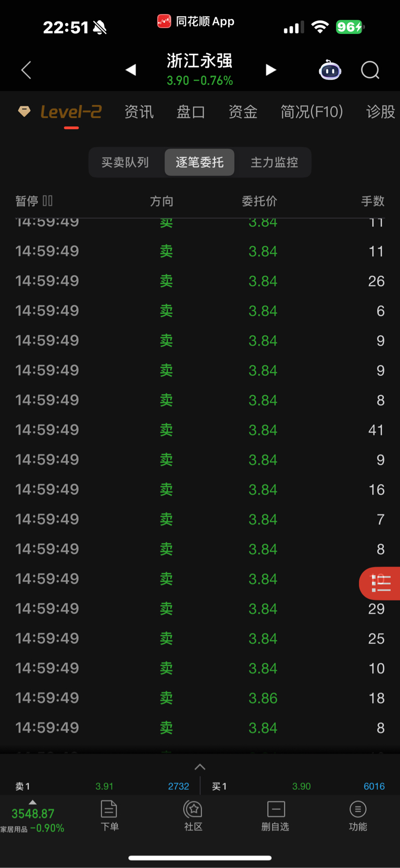Screen dimensions: 400x868
Task: Open the 简况(F10) tab
Action: coord(311,112)
